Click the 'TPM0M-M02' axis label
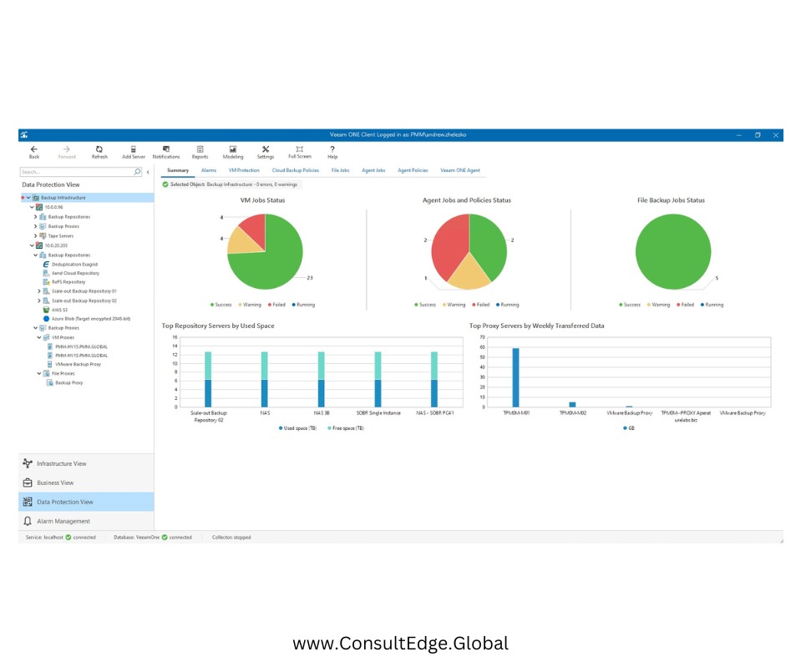This screenshot has width=801, height=672. coord(573,413)
